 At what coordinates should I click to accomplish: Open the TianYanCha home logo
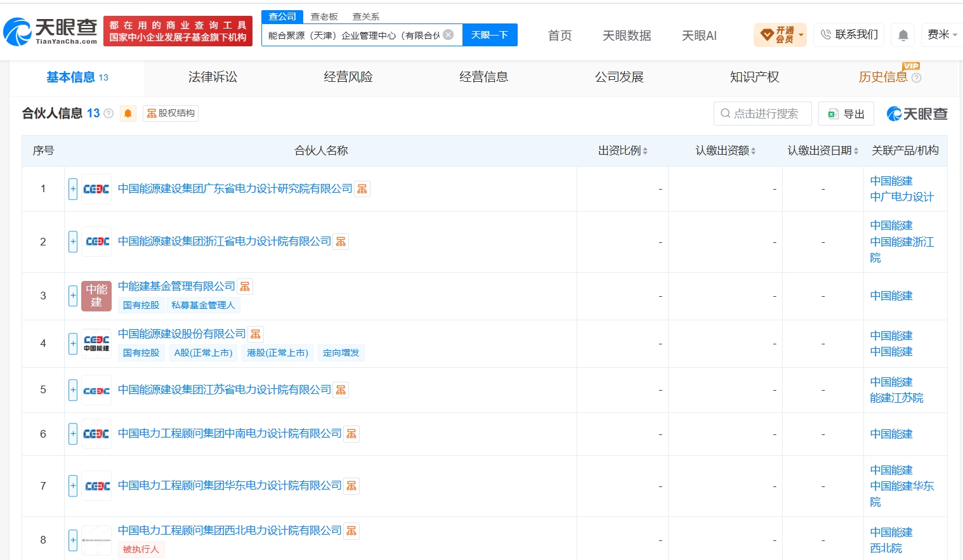51,31
